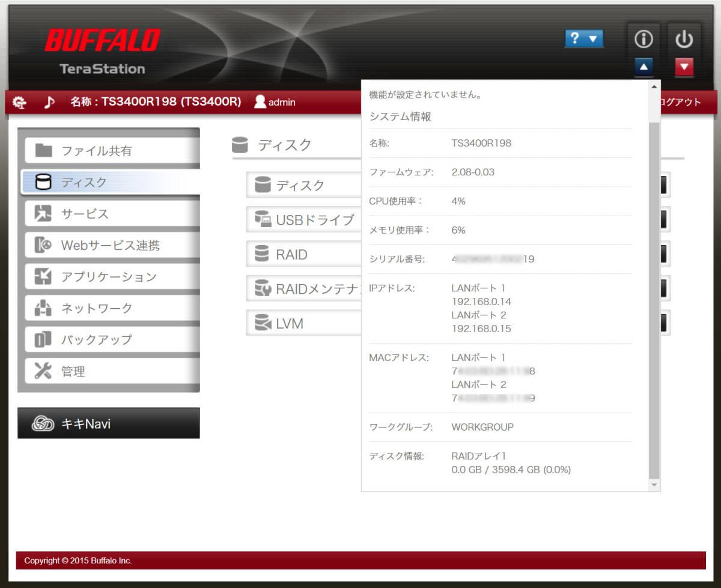The image size is (721, 588).
Task: Open Webサービス連携 sidebar menu
Action: point(112,245)
